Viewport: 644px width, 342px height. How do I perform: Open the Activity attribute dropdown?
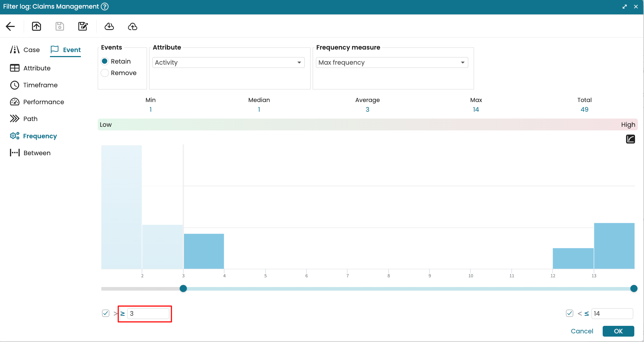229,63
